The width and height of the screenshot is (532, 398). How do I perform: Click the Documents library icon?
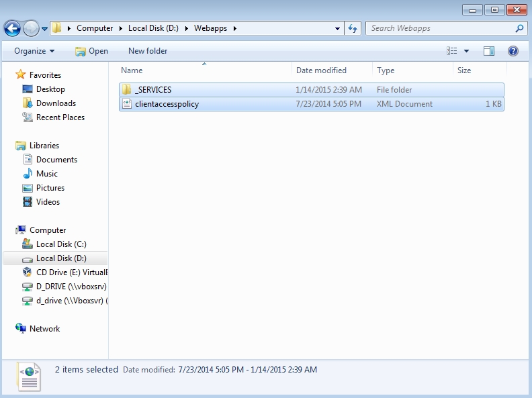coord(28,159)
